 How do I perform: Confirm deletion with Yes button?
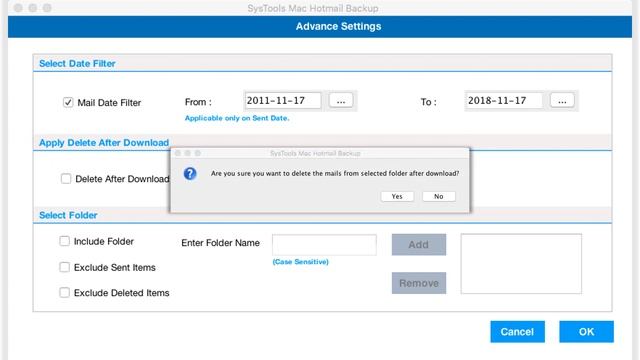coord(397,196)
